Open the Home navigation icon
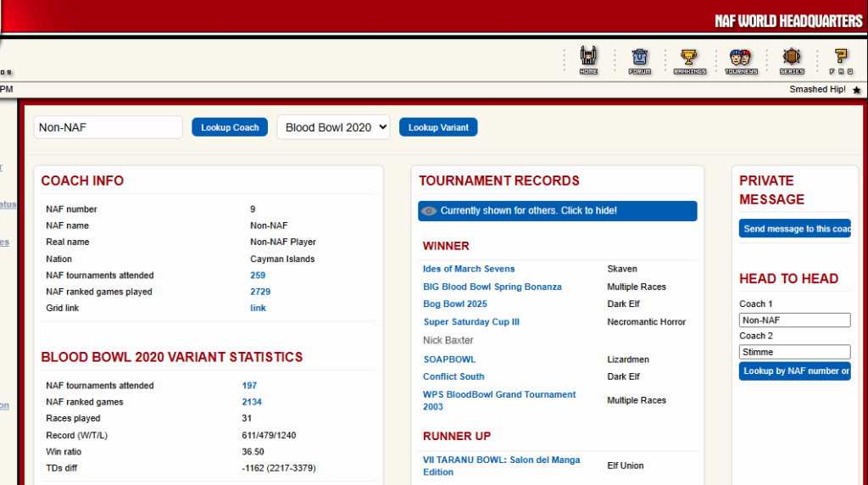 point(588,60)
